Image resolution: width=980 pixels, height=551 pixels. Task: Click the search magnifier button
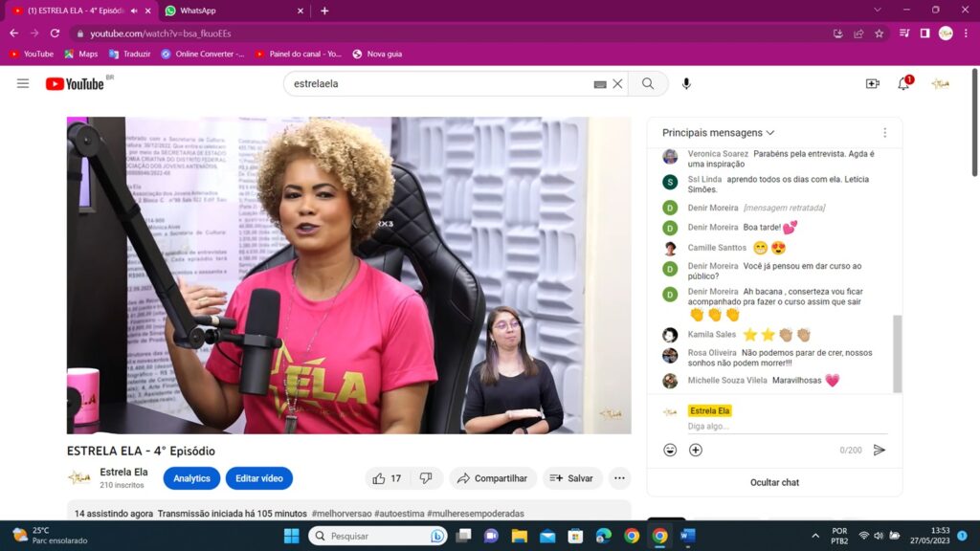coord(648,83)
